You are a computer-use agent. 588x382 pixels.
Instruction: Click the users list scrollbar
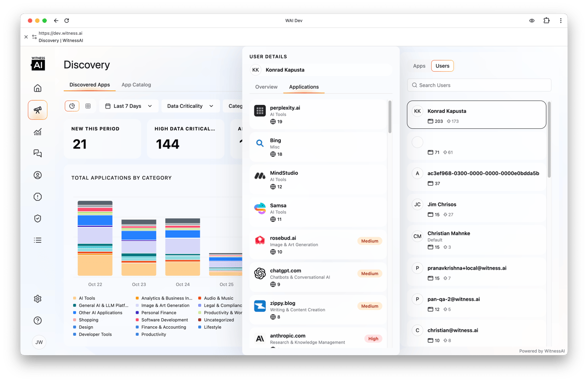(x=549, y=139)
